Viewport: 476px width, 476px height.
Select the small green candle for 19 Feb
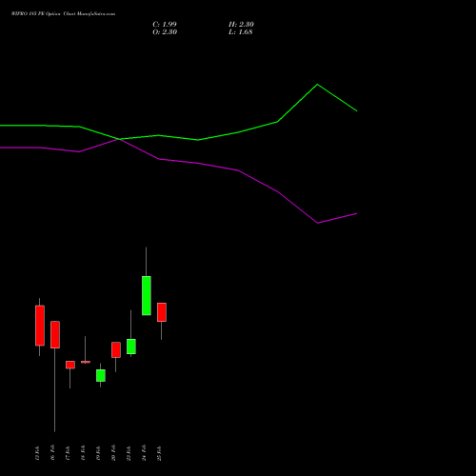coord(101,375)
